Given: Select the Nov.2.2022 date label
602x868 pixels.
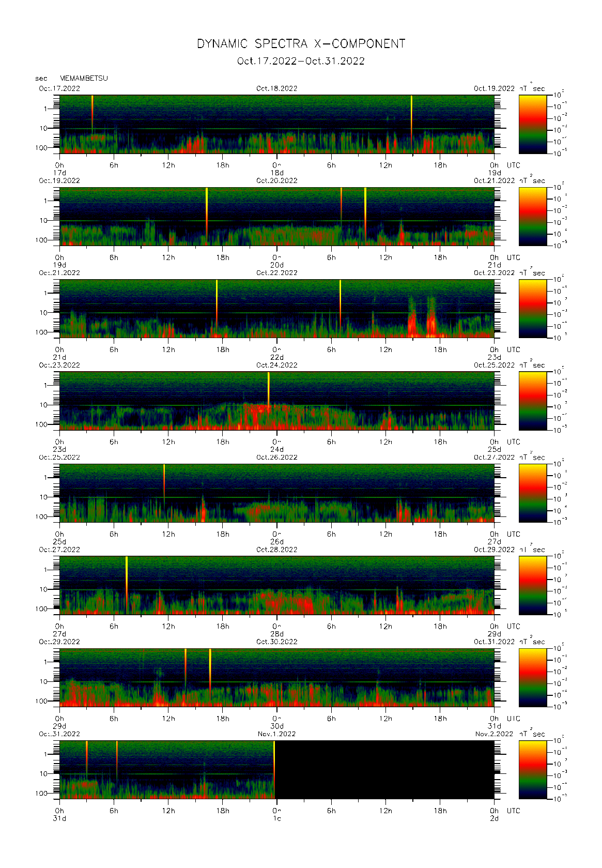Looking at the screenshot, I should coord(495,734).
